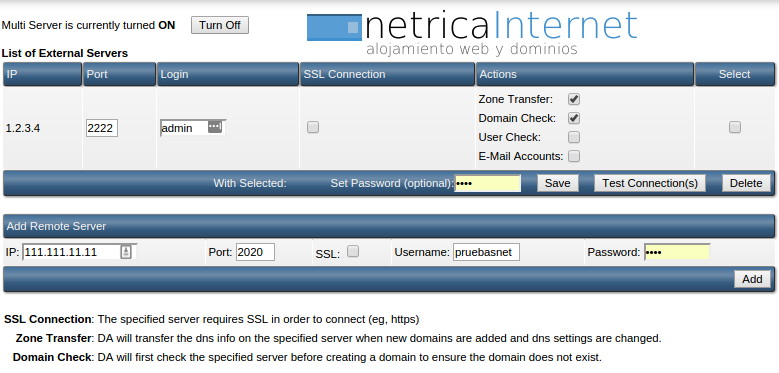Uncheck the Domain Check option
The image size is (779, 373).
coord(574,118)
